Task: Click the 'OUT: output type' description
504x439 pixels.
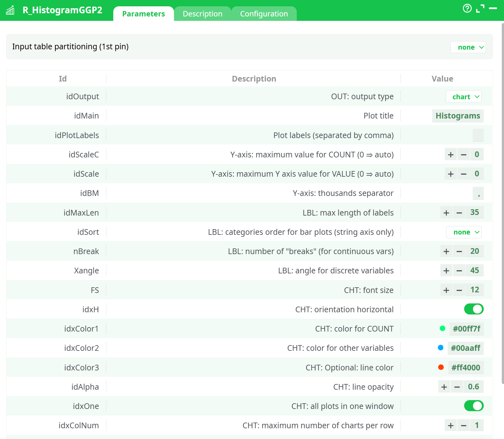Action: tap(362, 96)
